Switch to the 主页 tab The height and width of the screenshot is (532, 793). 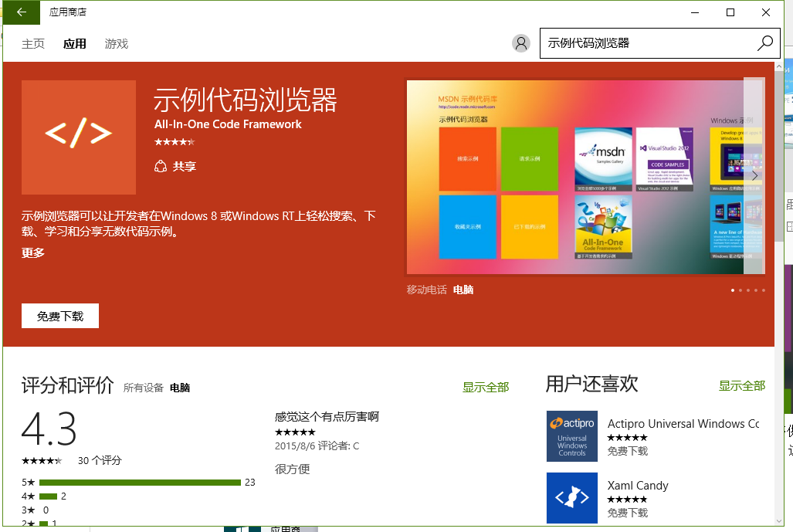click(33, 44)
